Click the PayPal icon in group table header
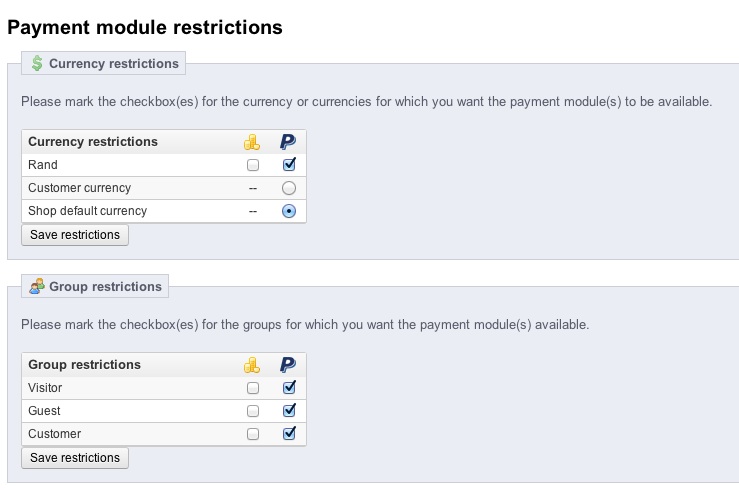 tap(289, 365)
